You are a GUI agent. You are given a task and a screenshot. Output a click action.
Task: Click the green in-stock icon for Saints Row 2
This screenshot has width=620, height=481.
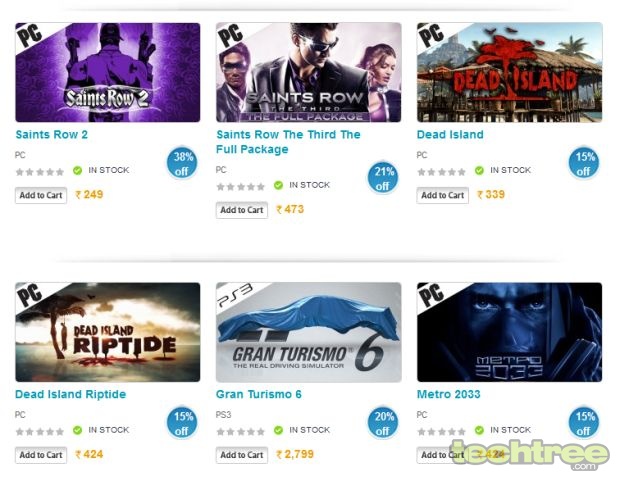[x=78, y=170]
